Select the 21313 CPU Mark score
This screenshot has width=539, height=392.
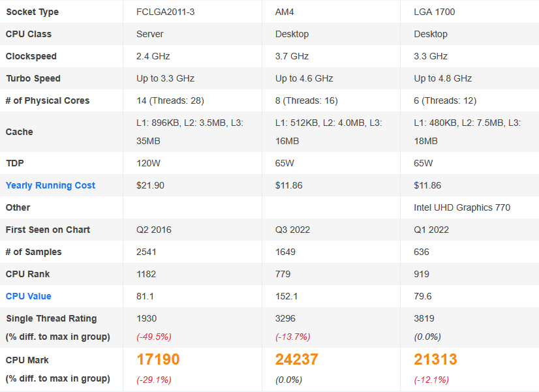[435, 359]
